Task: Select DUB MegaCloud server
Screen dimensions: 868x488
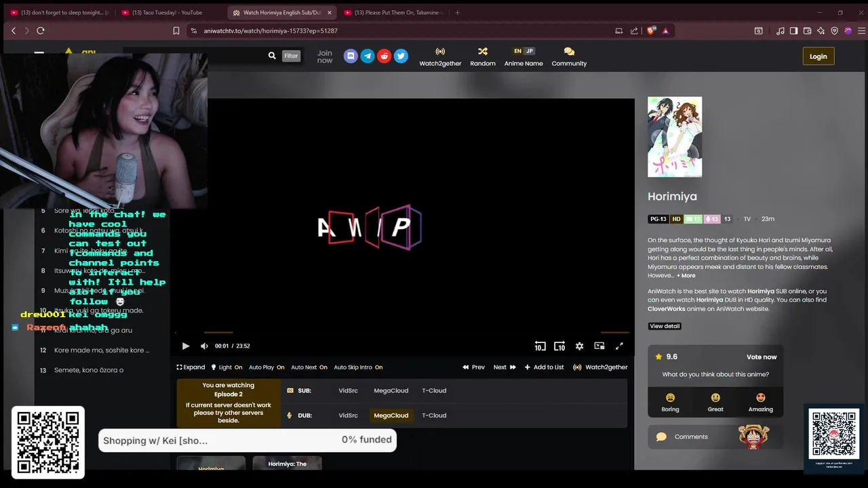Action: click(x=391, y=415)
